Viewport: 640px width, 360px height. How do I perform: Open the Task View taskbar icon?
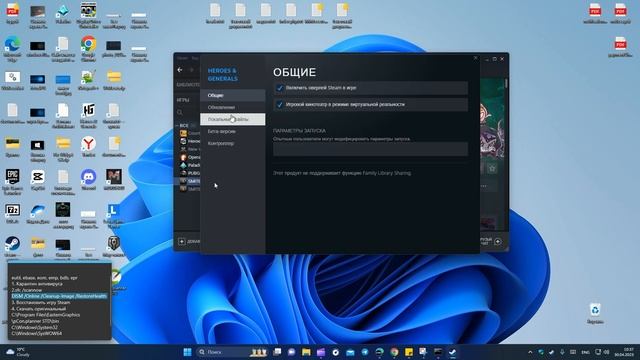pyautogui.click(x=277, y=352)
